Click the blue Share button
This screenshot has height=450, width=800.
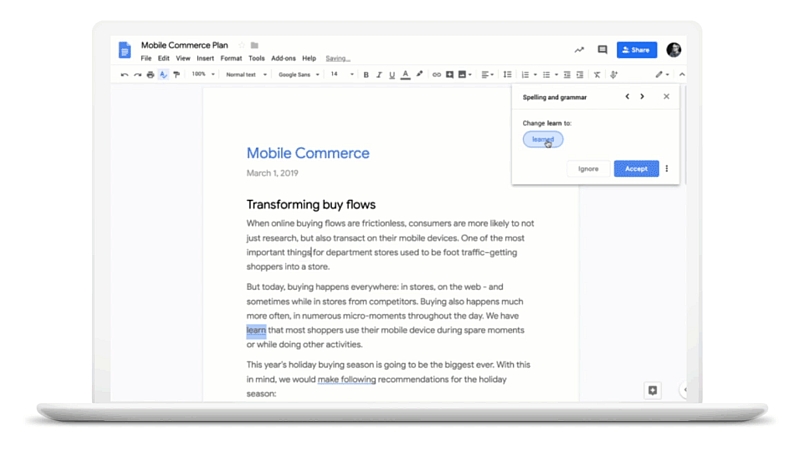pos(637,50)
